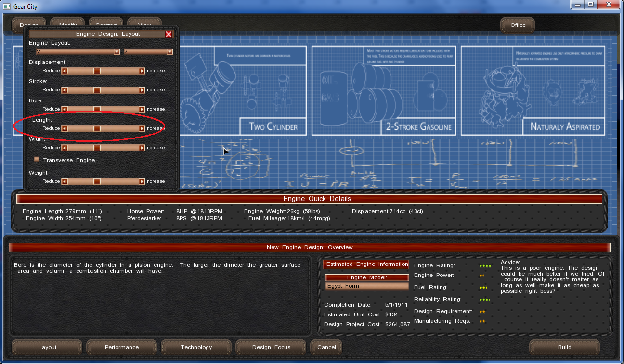Click the Build button
Viewport: 624px width, 364px height.
(564, 347)
